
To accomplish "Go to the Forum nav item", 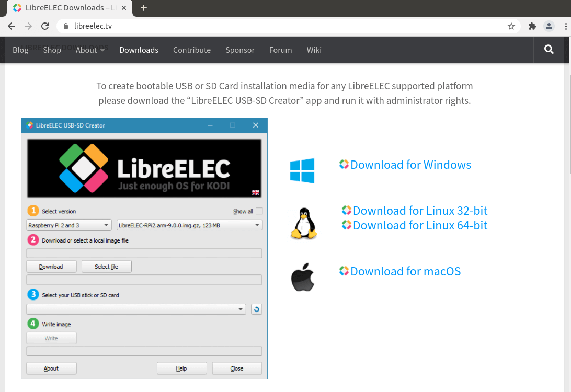I will (280, 50).
